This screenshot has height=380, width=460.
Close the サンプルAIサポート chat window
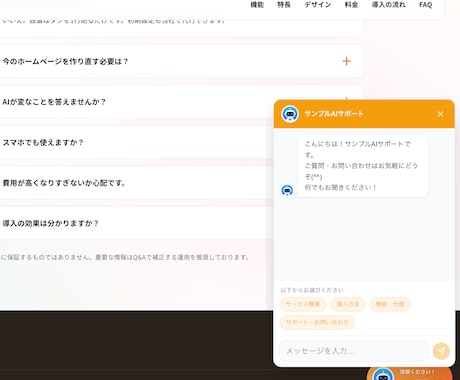pyautogui.click(x=440, y=114)
